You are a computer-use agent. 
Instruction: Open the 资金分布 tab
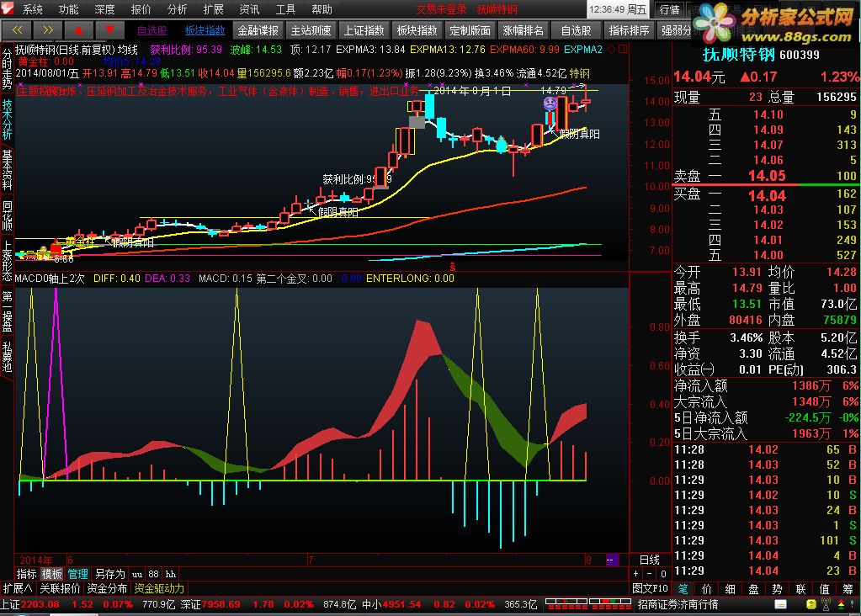[x=107, y=588]
